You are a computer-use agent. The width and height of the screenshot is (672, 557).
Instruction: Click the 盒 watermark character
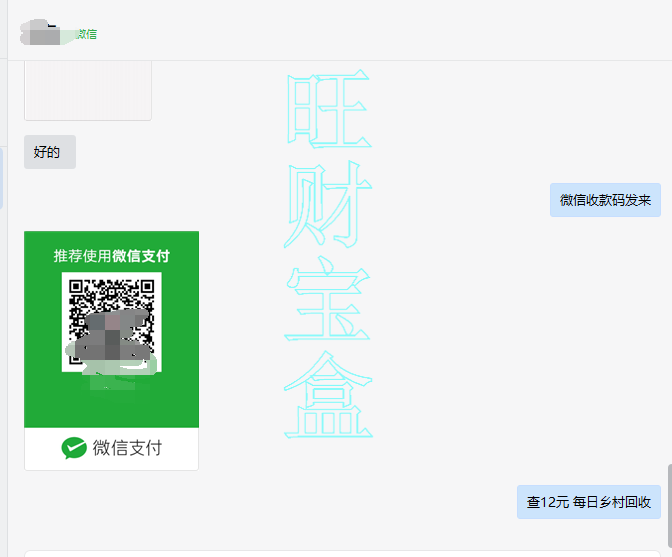click(x=328, y=395)
